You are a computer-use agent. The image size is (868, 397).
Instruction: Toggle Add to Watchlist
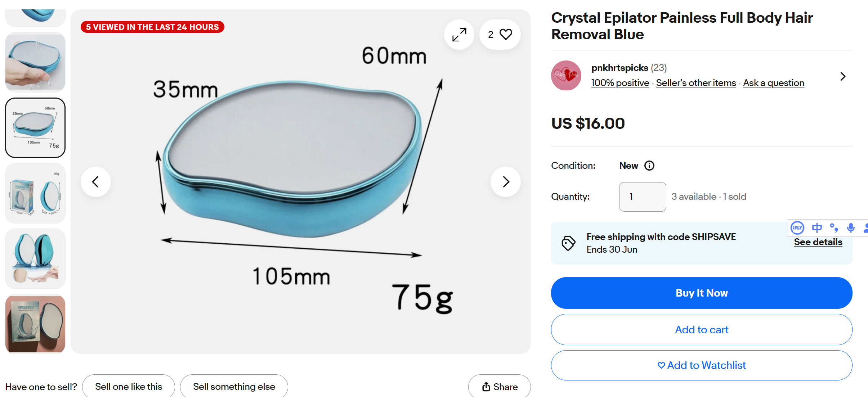(x=701, y=365)
